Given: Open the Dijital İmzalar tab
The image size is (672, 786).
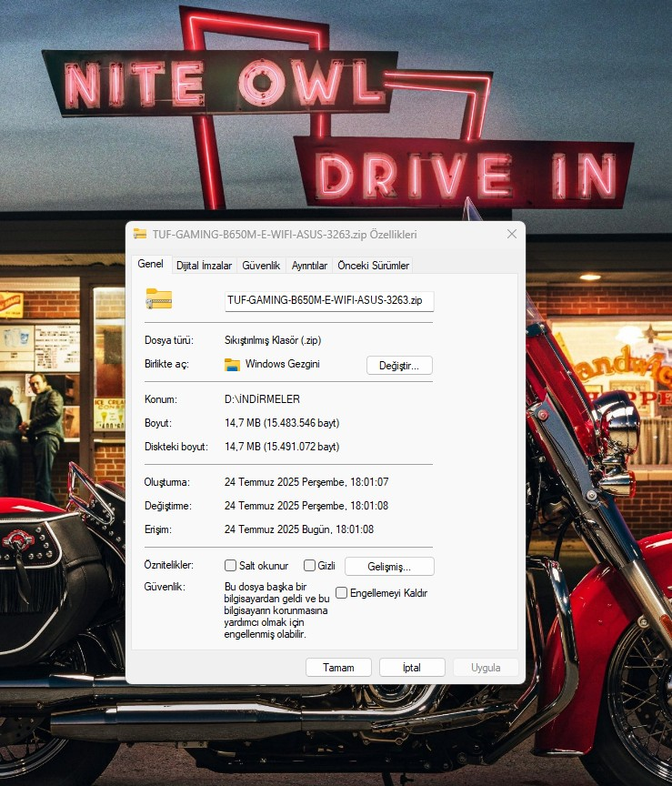Looking at the screenshot, I should pyautogui.click(x=204, y=266).
